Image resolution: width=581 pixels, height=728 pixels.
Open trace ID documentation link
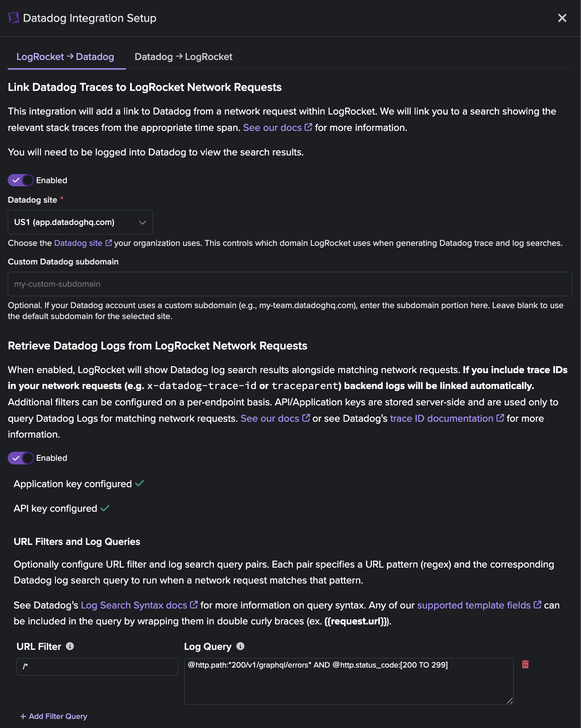pos(441,419)
